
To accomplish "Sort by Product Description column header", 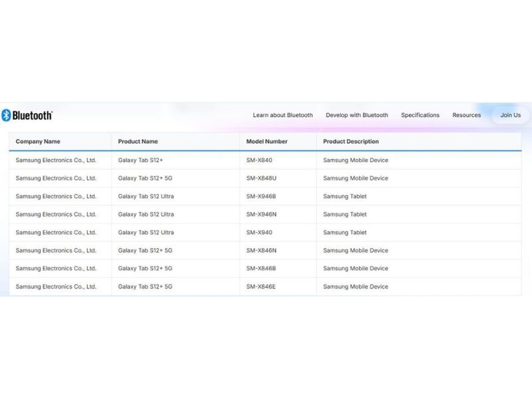I will tap(351, 142).
